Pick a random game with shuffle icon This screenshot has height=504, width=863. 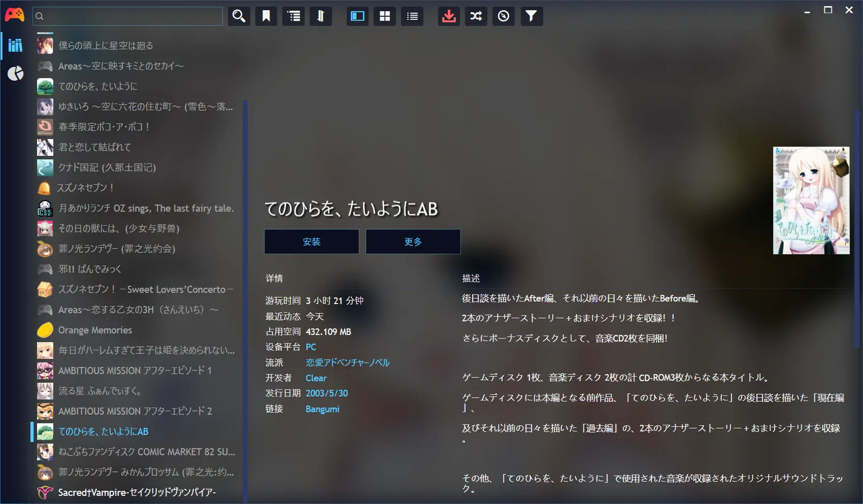476,16
